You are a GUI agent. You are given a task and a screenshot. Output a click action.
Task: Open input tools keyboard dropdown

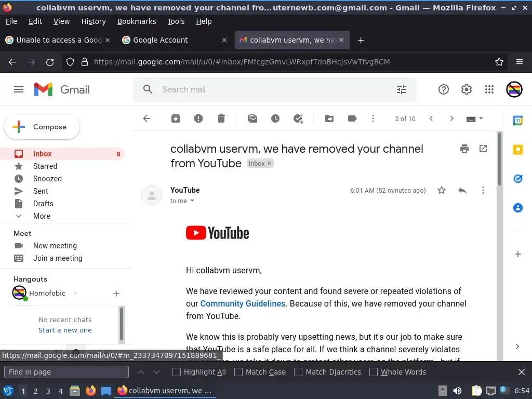474,119
